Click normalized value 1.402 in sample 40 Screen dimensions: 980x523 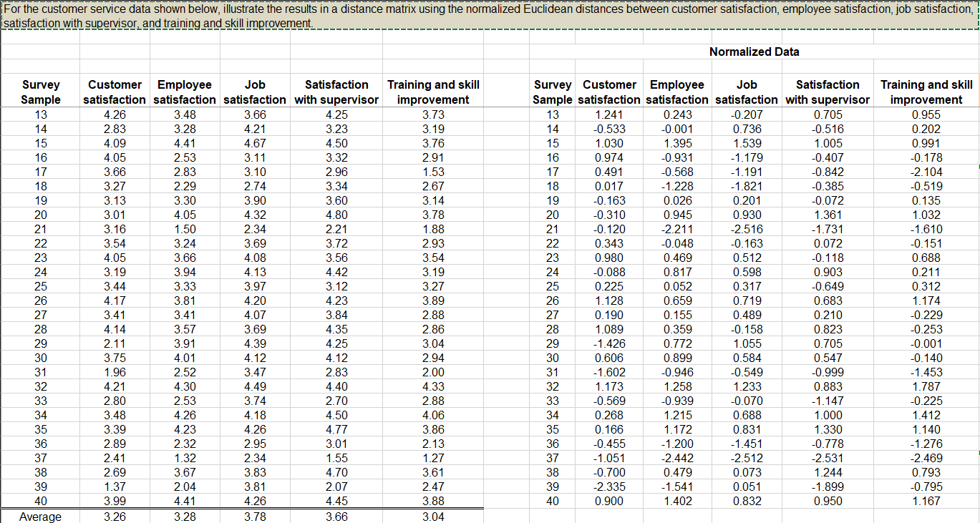tap(677, 501)
